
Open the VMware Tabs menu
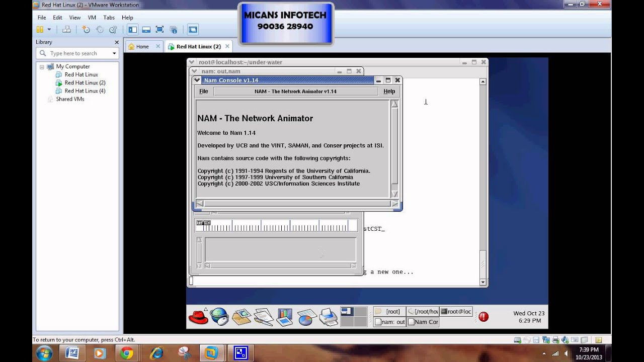(x=109, y=18)
